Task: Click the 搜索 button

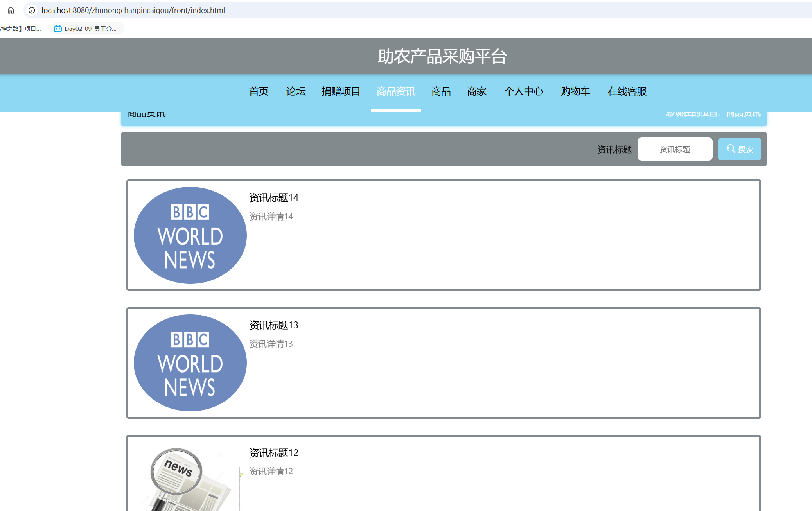Action: point(739,149)
